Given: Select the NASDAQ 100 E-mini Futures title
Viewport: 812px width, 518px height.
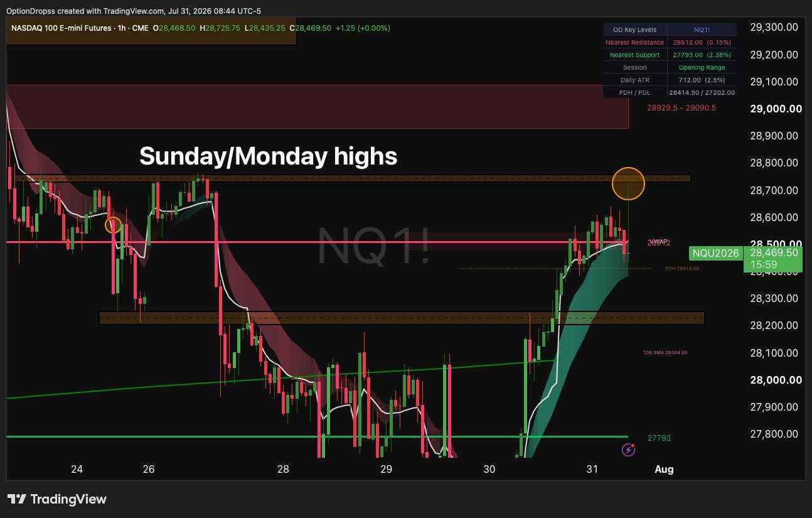Looking at the screenshot, I should (63, 28).
